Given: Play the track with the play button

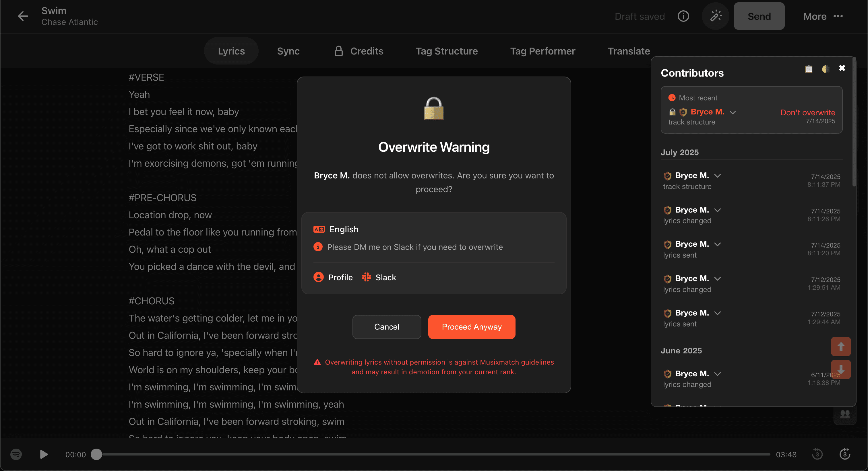Looking at the screenshot, I should (x=43, y=454).
